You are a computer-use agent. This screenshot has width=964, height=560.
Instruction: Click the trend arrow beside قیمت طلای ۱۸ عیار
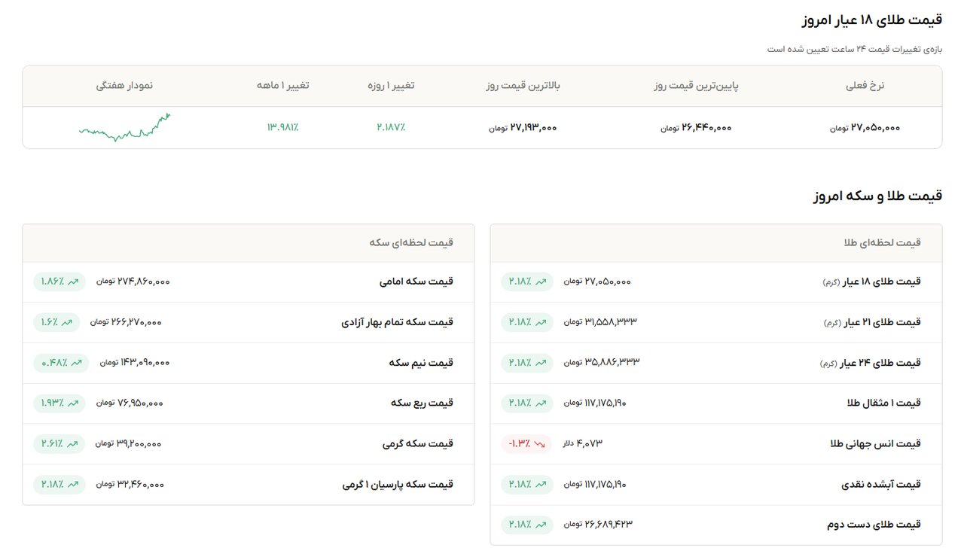click(540, 282)
